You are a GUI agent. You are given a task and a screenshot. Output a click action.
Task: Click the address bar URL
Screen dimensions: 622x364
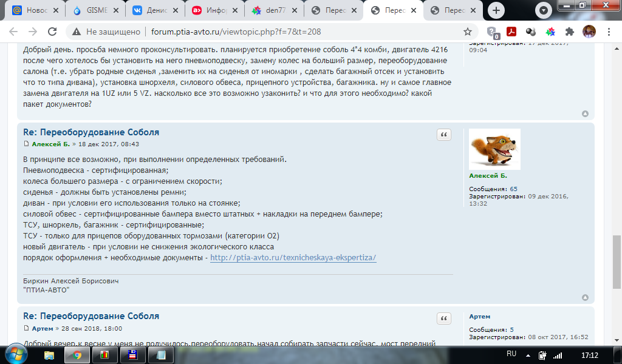pyautogui.click(x=236, y=32)
